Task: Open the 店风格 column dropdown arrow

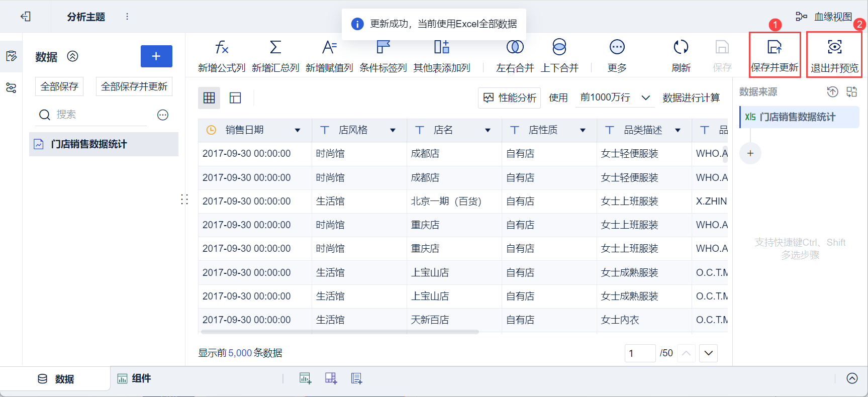Action: point(393,131)
